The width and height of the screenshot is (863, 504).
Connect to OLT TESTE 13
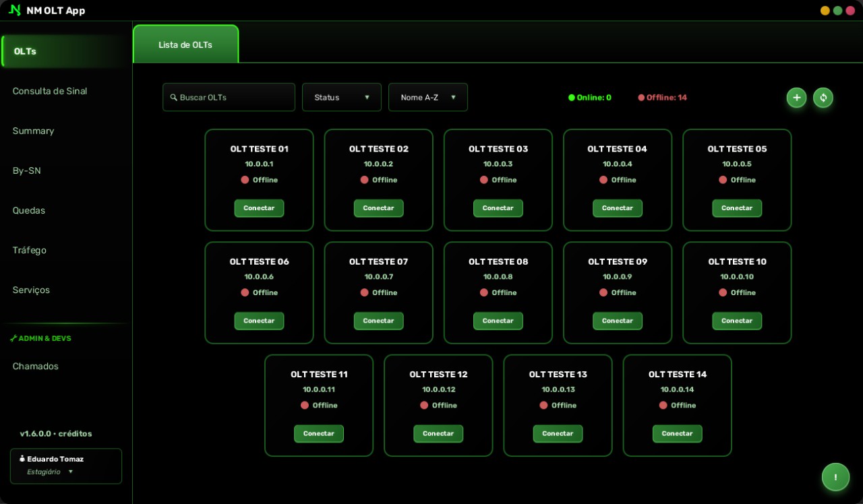[x=558, y=433]
